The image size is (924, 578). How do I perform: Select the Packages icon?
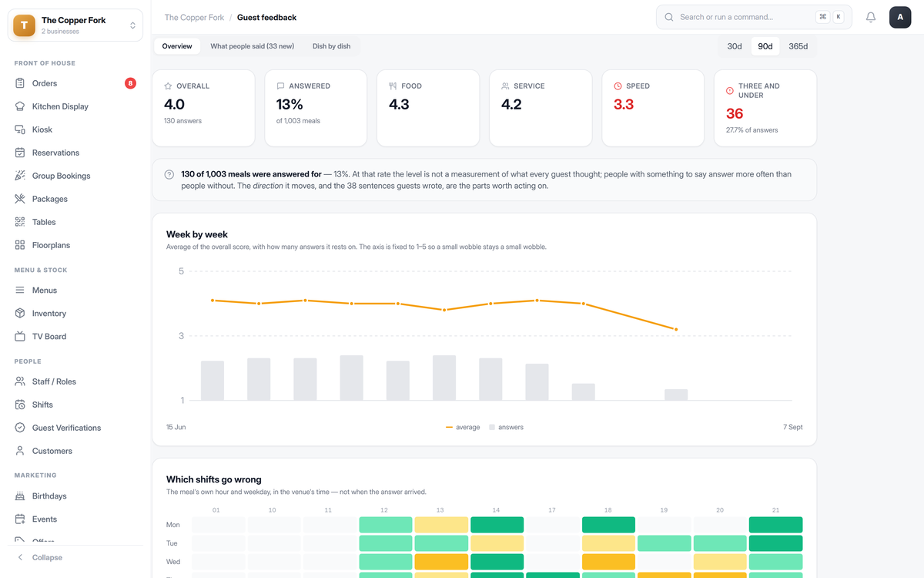click(x=20, y=199)
